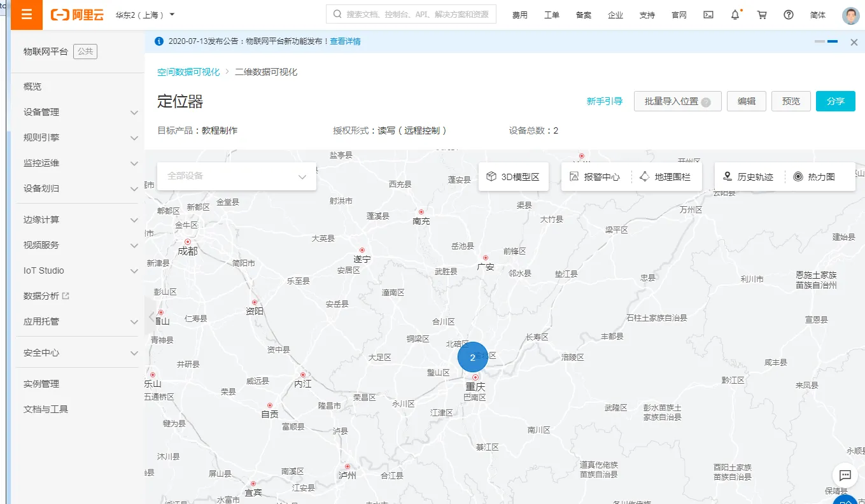Switch to first announcement page indicator

coord(820,41)
